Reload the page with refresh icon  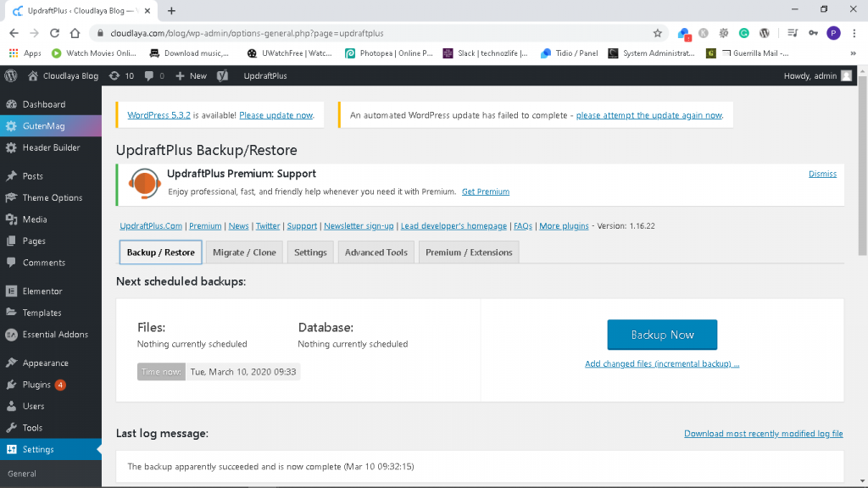point(54,33)
